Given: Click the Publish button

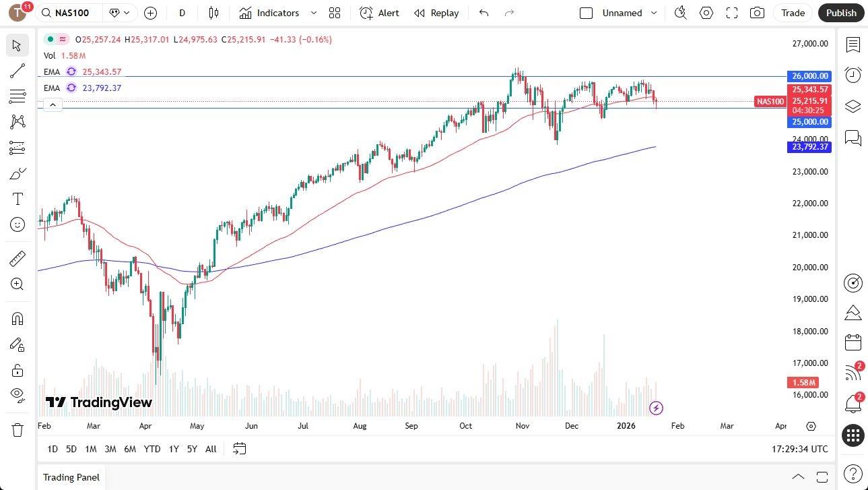Looking at the screenshot, I should pos(840,13).
